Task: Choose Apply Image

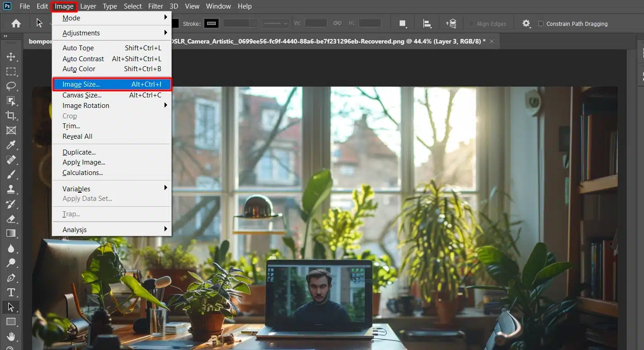Action: tap(111, 162)
